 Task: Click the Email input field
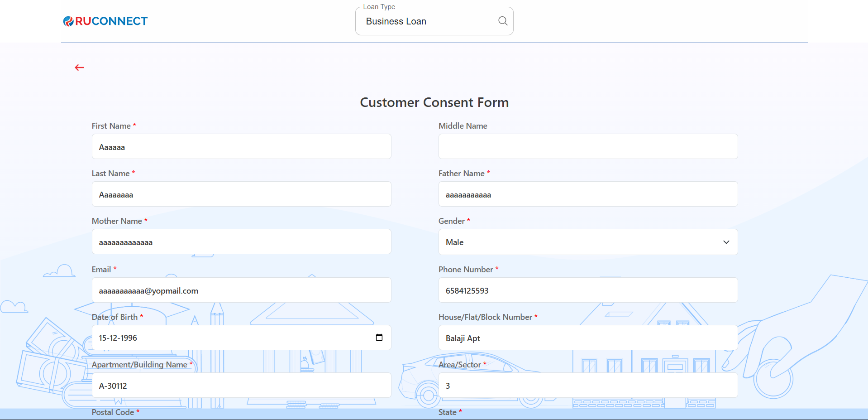(241, 290)
